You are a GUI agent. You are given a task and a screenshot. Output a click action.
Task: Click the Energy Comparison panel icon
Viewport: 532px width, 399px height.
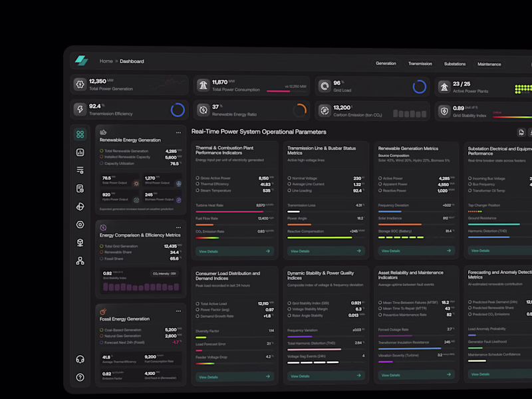click(x=103, y=227)
